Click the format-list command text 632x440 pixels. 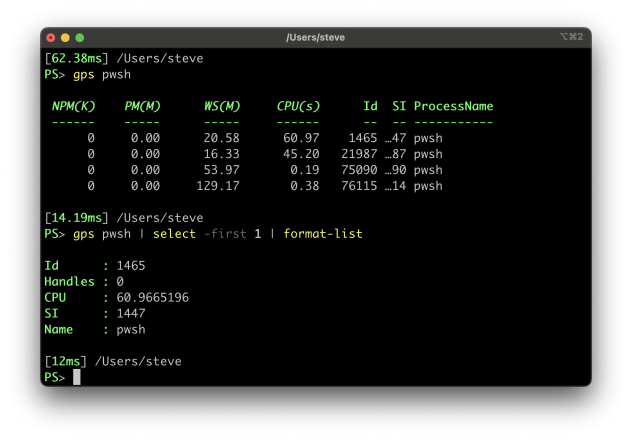pyautogui.click(x=322, y=234)
